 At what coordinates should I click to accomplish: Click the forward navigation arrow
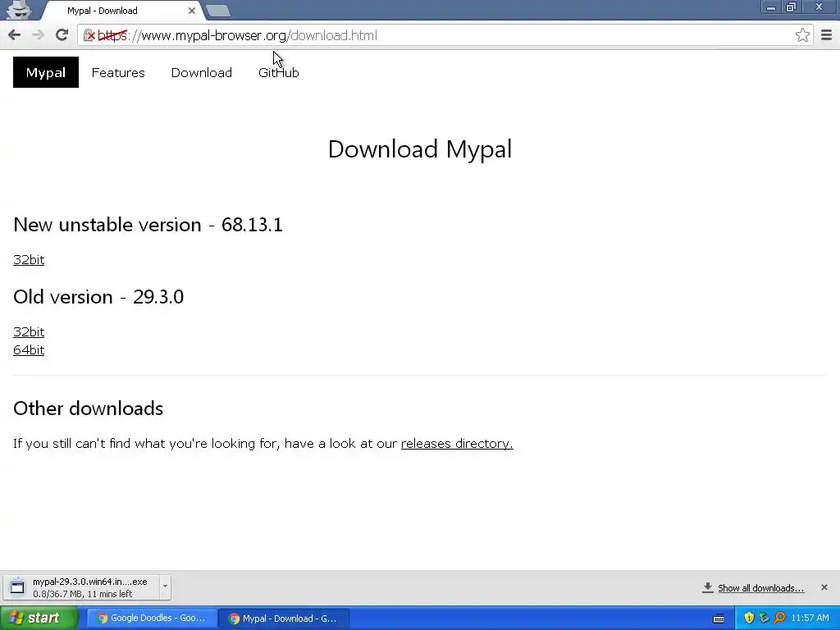[x=38, y=35]
